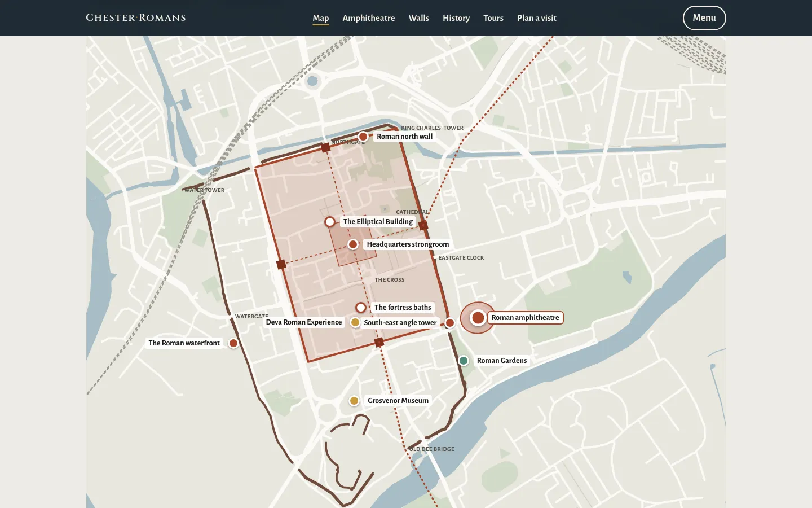The height and width of the screenshot is (508, 812).
Task: Select the Roman Gardens green marker
Action: coord(464,361)
